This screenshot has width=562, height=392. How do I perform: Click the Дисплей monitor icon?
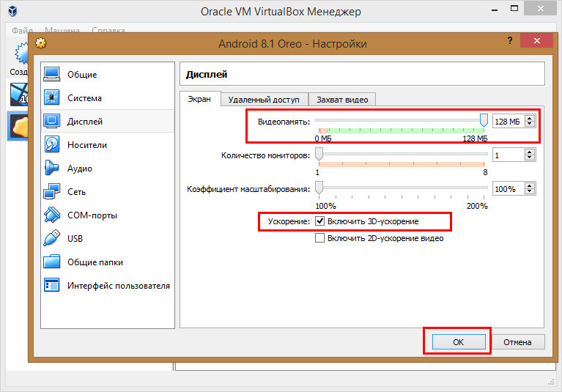coord(52,121)
